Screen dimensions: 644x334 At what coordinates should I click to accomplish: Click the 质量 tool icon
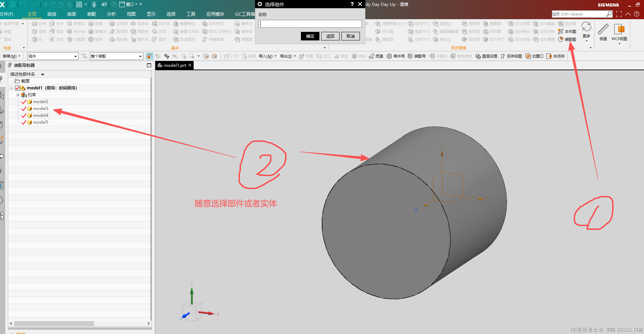click(376, 56)
